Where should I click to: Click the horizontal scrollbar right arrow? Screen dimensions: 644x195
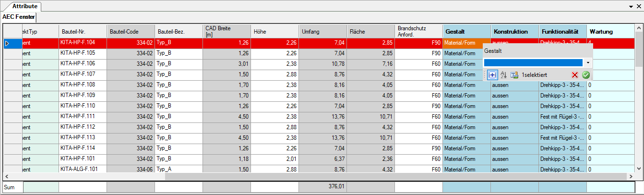tap(631, 176)
